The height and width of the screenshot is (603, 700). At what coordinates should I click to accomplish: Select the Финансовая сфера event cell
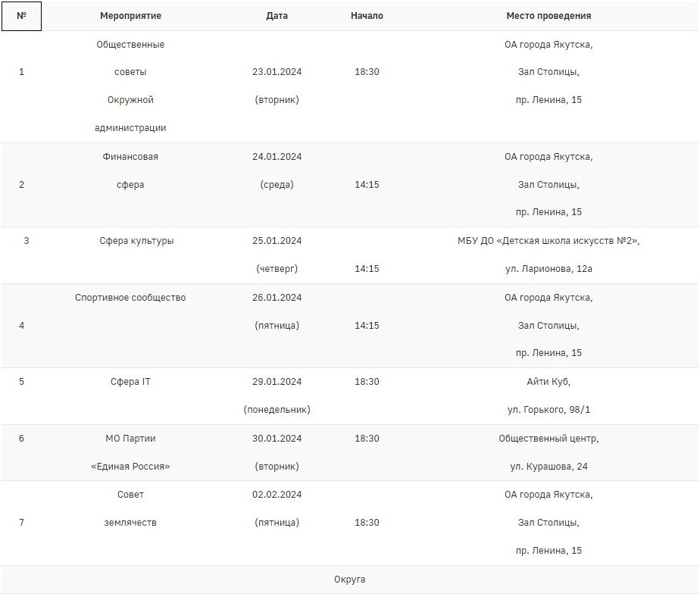[130, 170]
